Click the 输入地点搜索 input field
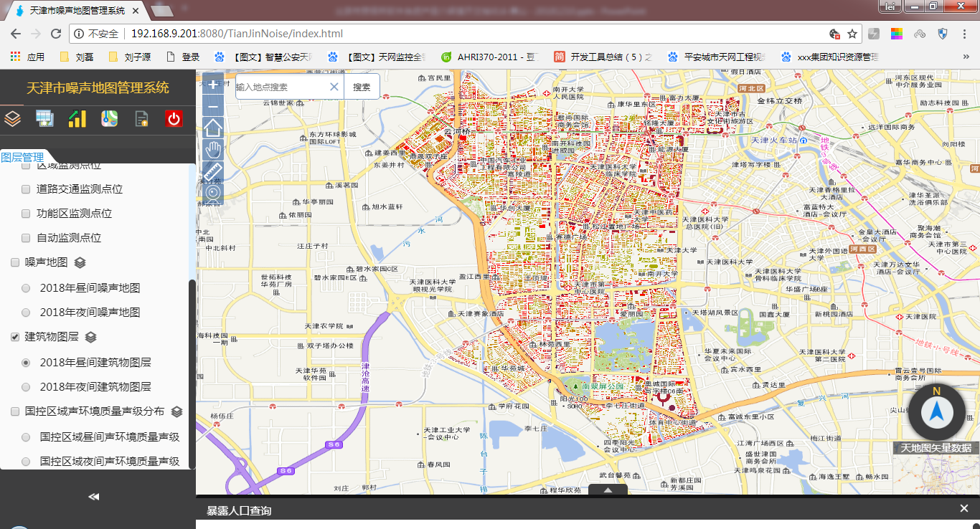Image resolution: width=980 pixels, height=529 pixels. coord(280,86)
